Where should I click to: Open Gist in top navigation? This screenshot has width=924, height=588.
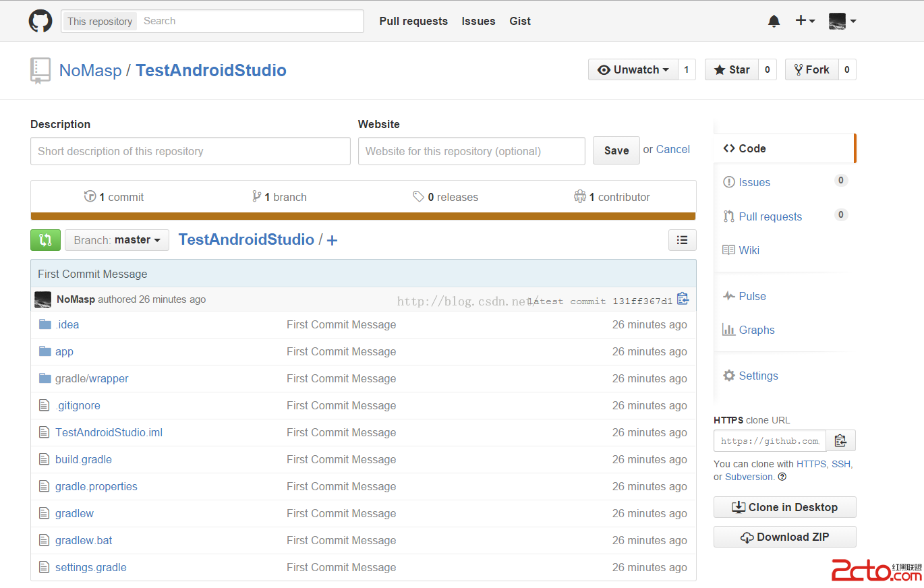(x=520, y=21)
